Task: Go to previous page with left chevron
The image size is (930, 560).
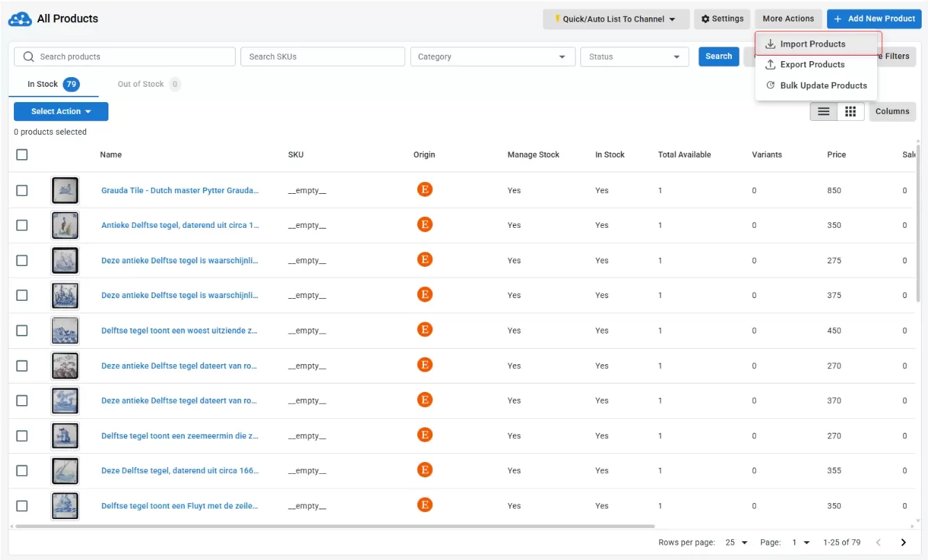Action: click(879, 543)
